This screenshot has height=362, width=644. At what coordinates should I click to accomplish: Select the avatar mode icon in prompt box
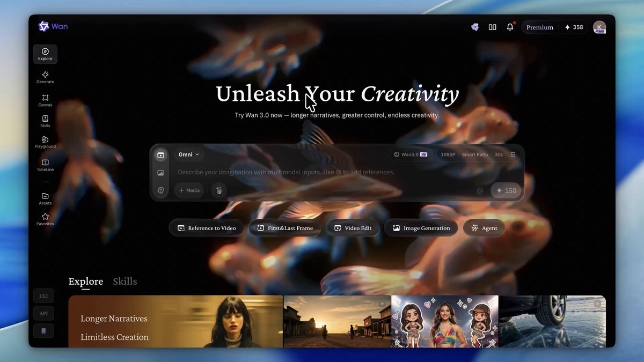(x=160, y=190)
